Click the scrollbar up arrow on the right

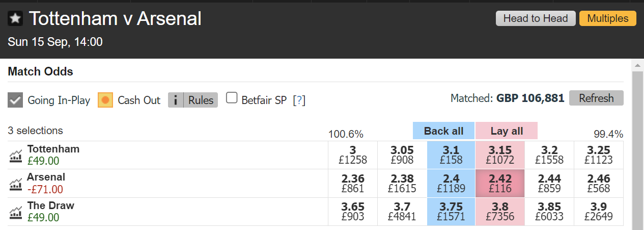click(x=637, y=65)
